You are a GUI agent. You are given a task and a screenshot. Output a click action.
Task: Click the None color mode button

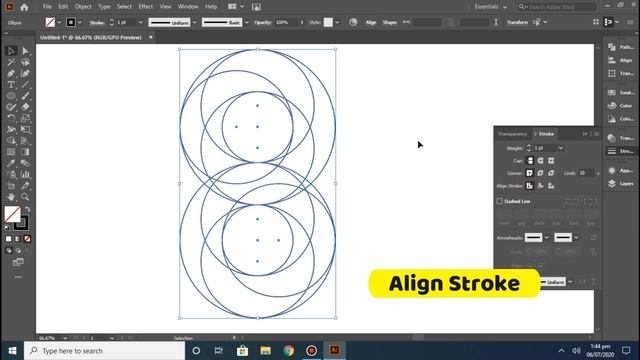tap(27, 239)
